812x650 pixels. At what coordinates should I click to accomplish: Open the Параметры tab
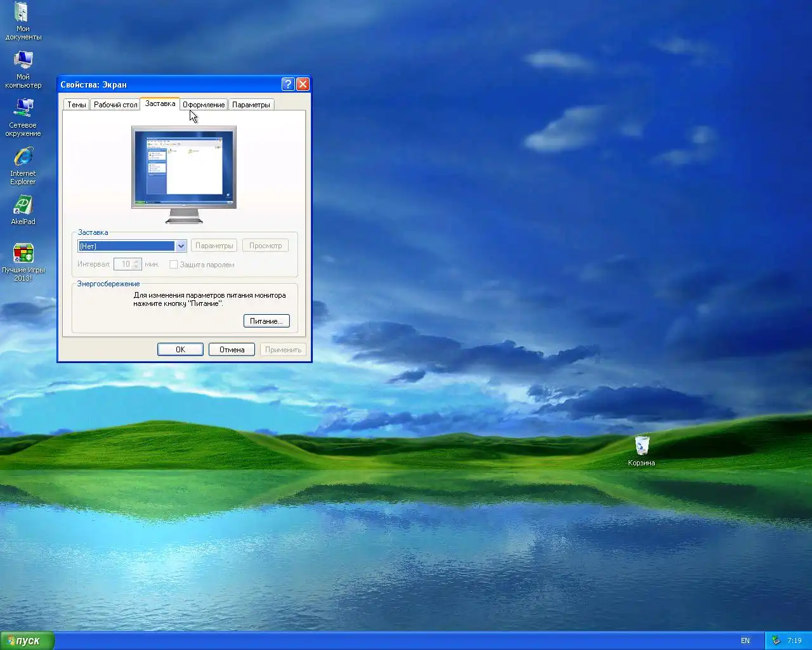[251, 105]
